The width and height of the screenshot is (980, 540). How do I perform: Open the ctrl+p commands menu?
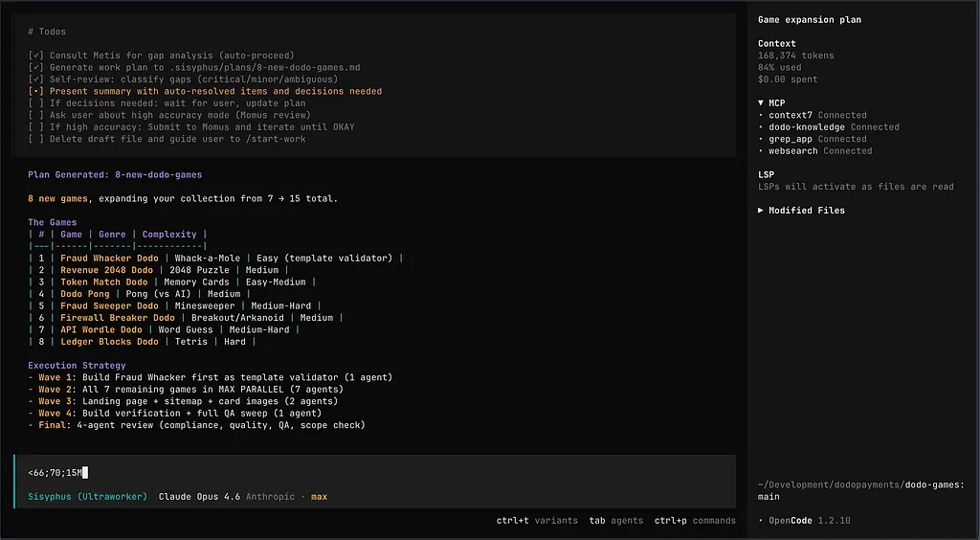point(695,521)
